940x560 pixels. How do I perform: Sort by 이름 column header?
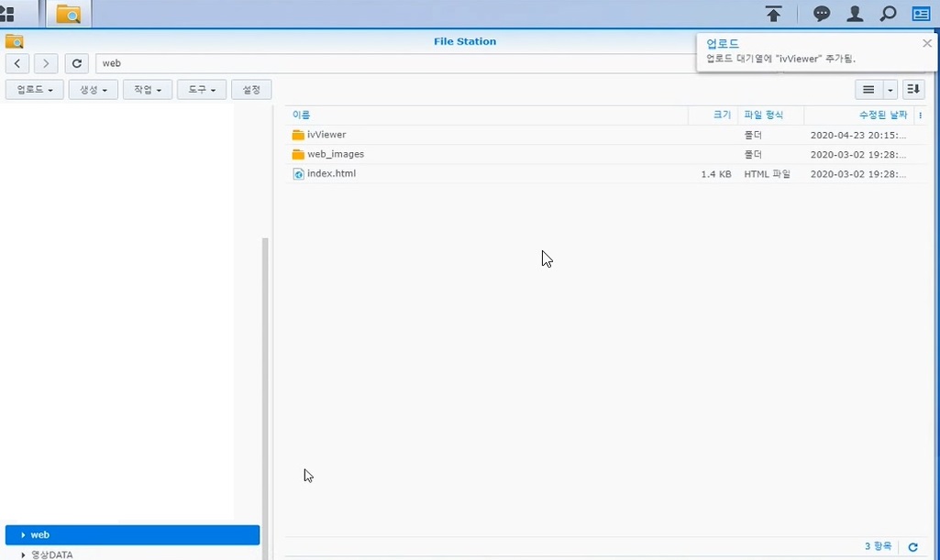click(301, 115)
